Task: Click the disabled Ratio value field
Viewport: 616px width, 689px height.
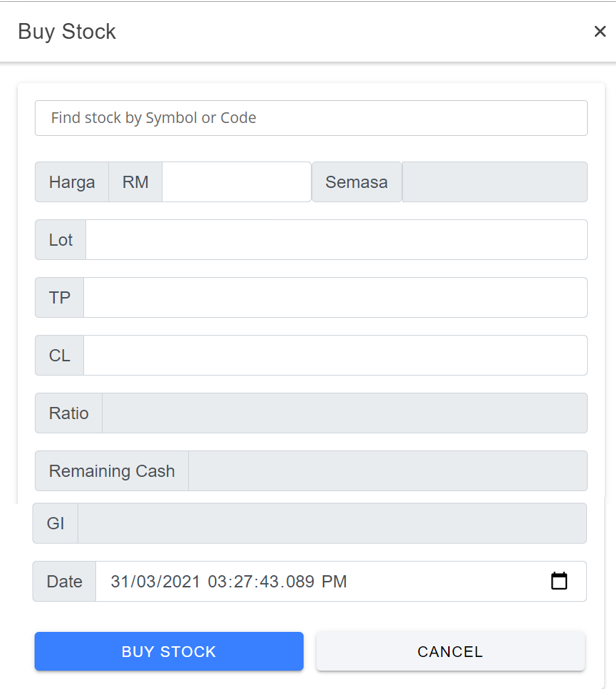Action: click(344, 413)
